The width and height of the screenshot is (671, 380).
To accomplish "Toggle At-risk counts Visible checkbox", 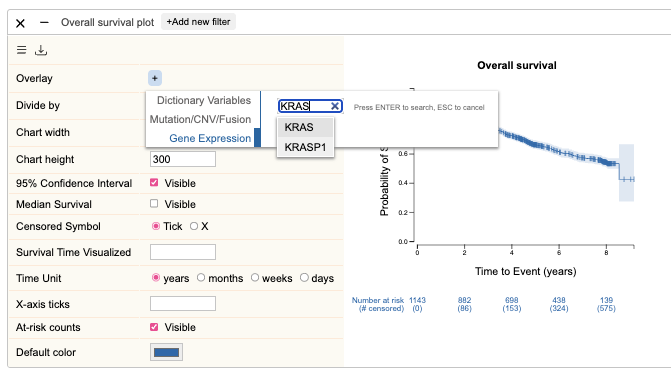I will [x=154, y=327].
